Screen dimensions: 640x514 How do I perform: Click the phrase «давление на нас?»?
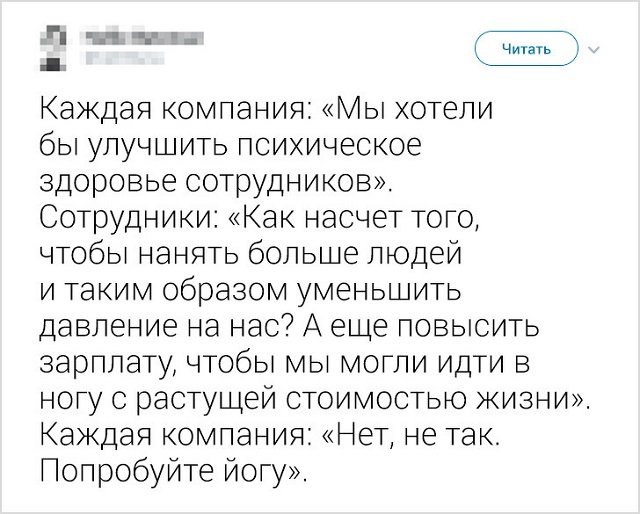pos(165,327)
